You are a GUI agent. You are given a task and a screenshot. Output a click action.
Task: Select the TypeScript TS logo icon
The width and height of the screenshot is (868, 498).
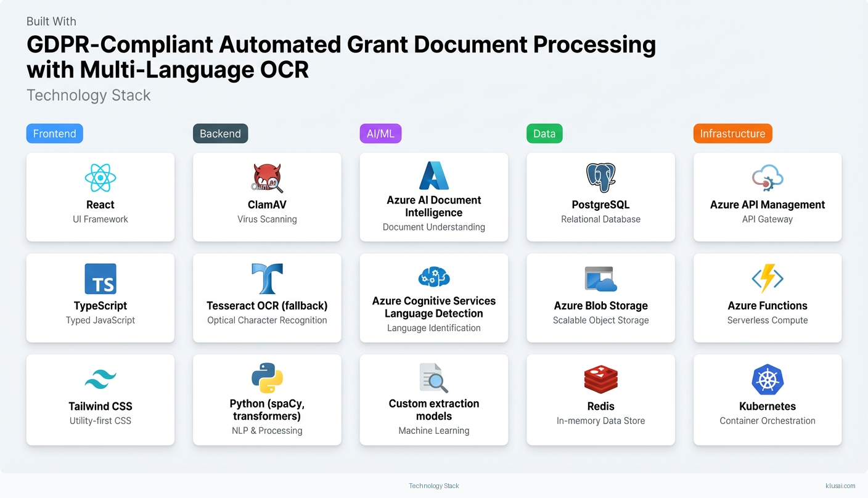click(x=100, y=279)
